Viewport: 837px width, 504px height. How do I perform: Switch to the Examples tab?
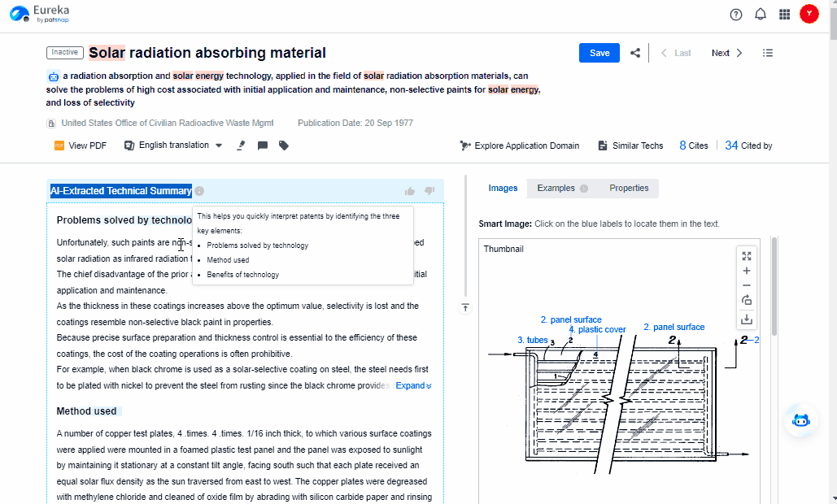point(556,188)
